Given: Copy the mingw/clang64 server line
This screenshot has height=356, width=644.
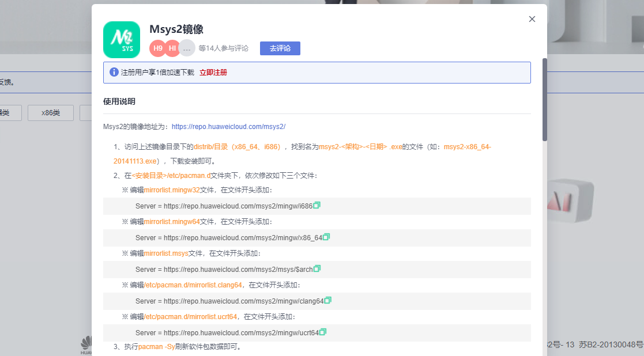Looking at the screenshot, I should point(328,300).
